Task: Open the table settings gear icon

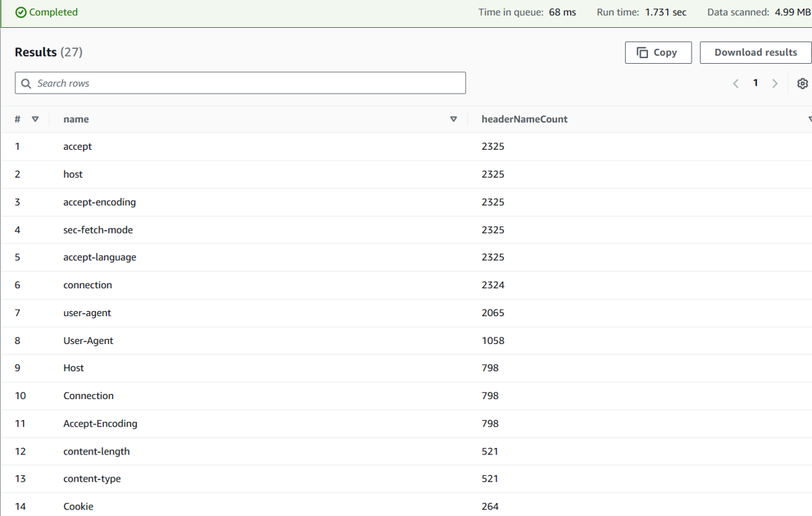Action: [x=802, y=83]
